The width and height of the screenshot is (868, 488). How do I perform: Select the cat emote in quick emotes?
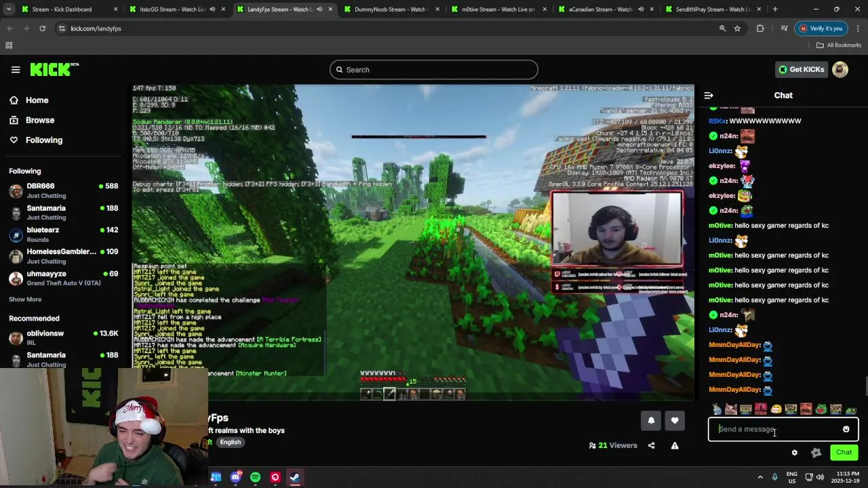point(731,409)
